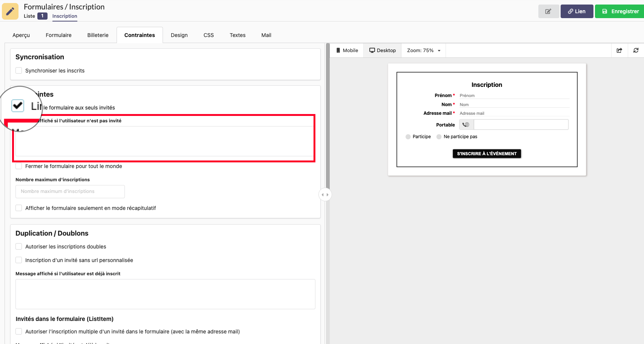Click the grey edit icon button
This screenshot has width=644, height=344.
pos(548,11)
